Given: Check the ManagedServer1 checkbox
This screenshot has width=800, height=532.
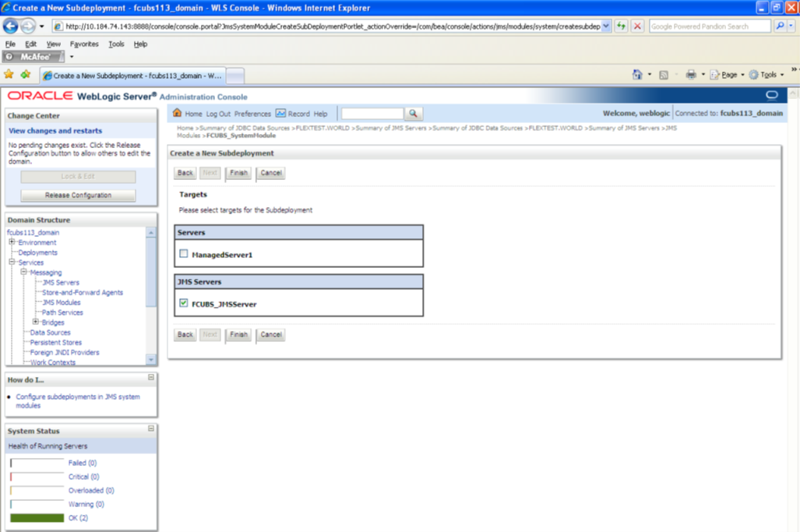Looking at the screenshot, I should click(184, 253).
